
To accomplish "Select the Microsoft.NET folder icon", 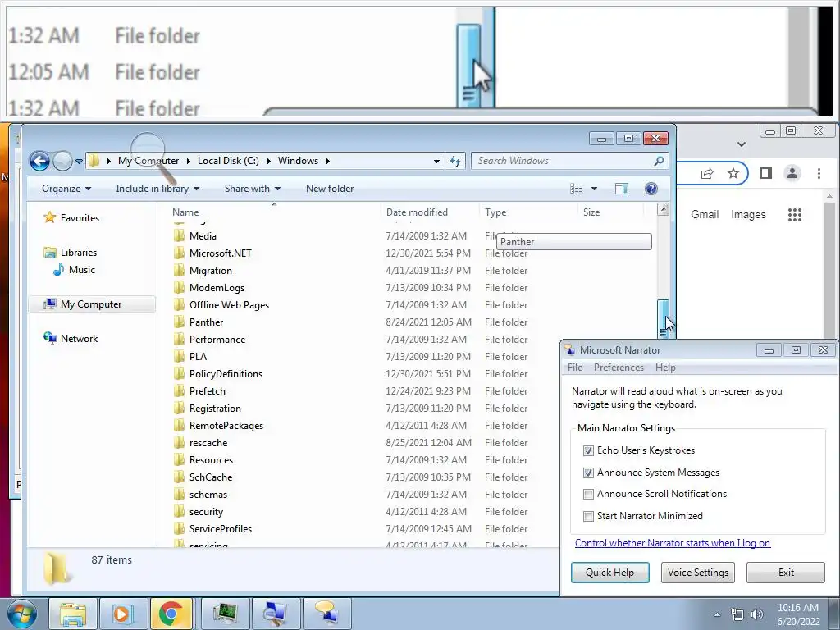I will [180, 253].
